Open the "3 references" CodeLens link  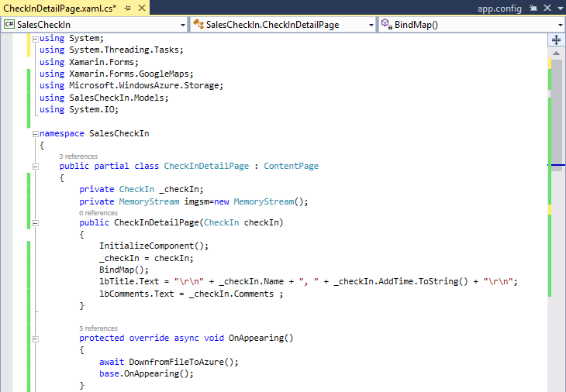[78, 156]
